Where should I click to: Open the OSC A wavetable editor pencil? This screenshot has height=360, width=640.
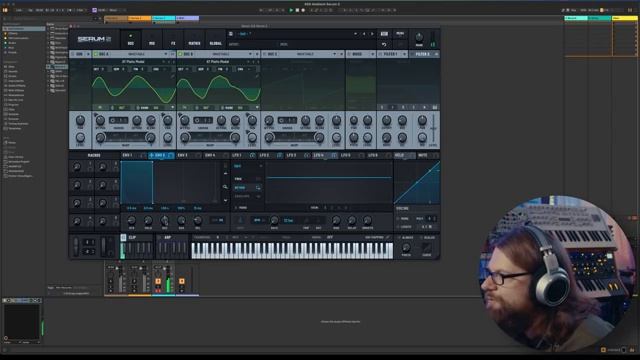point(173,76)
